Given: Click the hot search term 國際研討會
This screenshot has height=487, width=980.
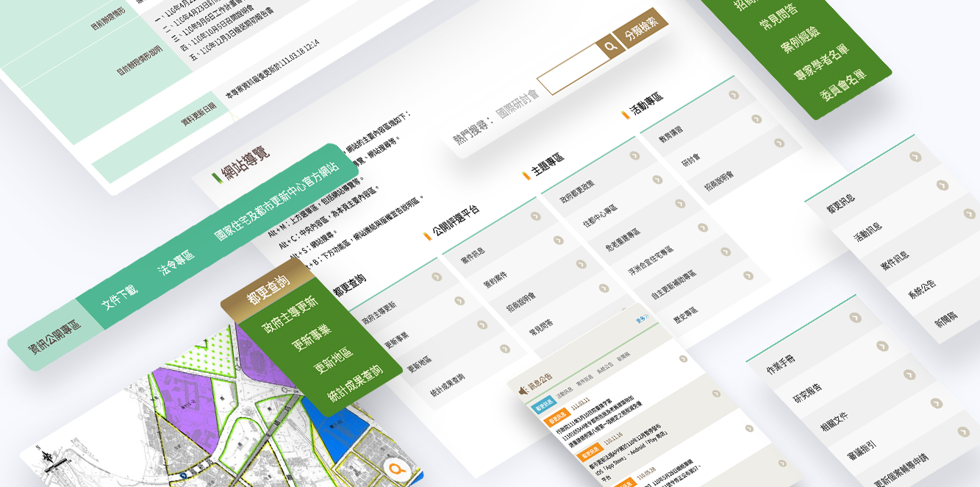Looking at the screenshot, I should tap(518, 104).
